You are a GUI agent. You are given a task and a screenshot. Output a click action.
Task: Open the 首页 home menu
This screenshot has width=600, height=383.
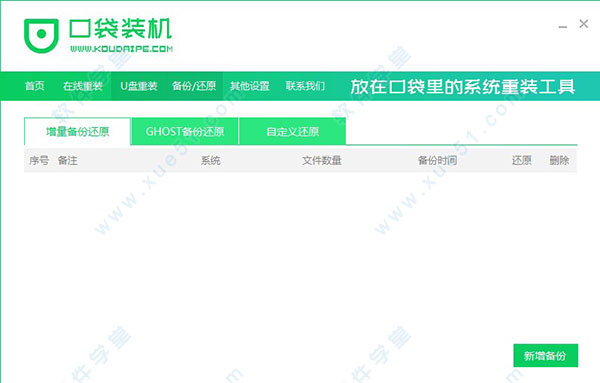pos(34,86)
